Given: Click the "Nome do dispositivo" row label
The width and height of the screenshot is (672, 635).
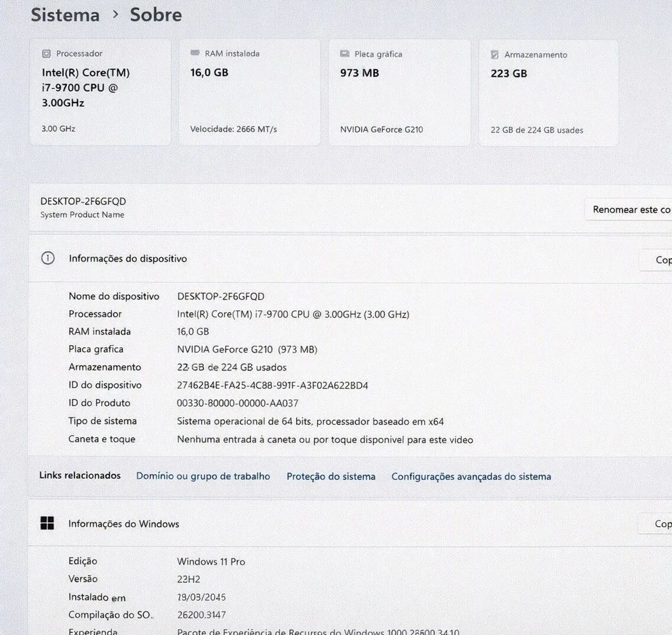Looking at the screenshot, I should point(114,296).
